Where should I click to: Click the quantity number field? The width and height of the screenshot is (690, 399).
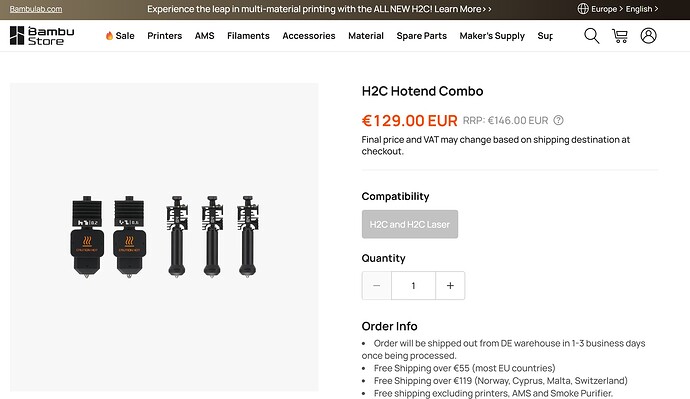coord(413,286)
